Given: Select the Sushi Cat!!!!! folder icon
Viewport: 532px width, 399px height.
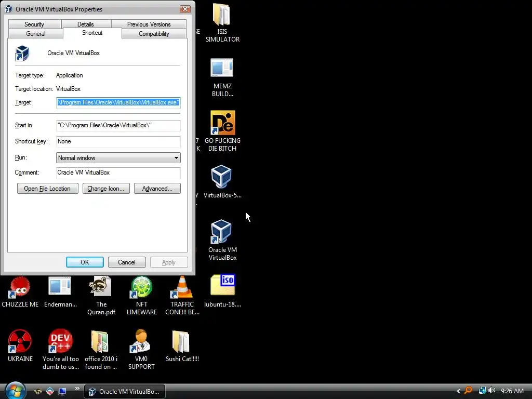Looking at the screenshot, I should (180, 342).
